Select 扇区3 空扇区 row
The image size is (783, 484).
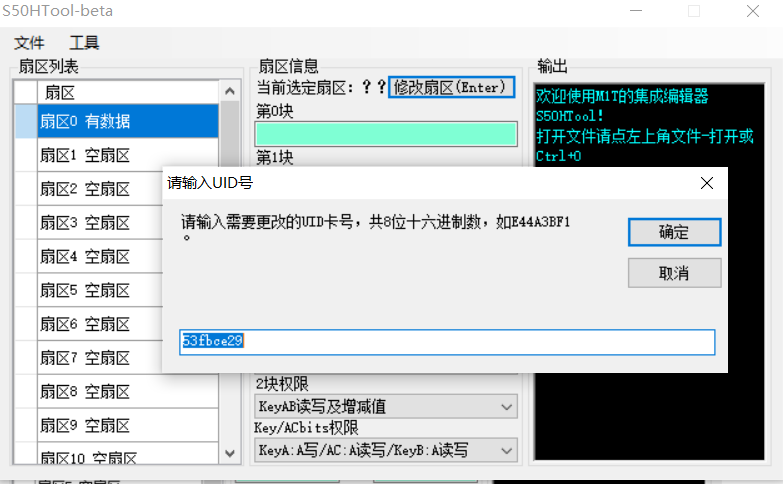coord(100,223)
